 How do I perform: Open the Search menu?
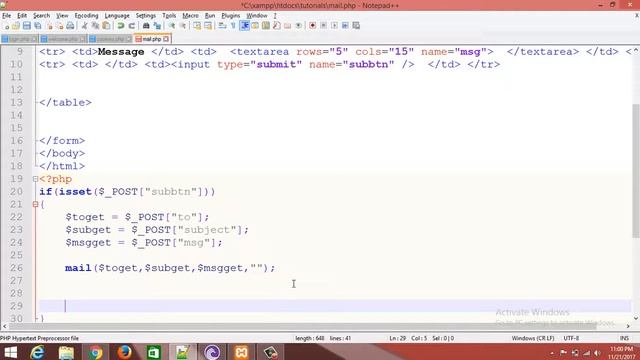41,16
